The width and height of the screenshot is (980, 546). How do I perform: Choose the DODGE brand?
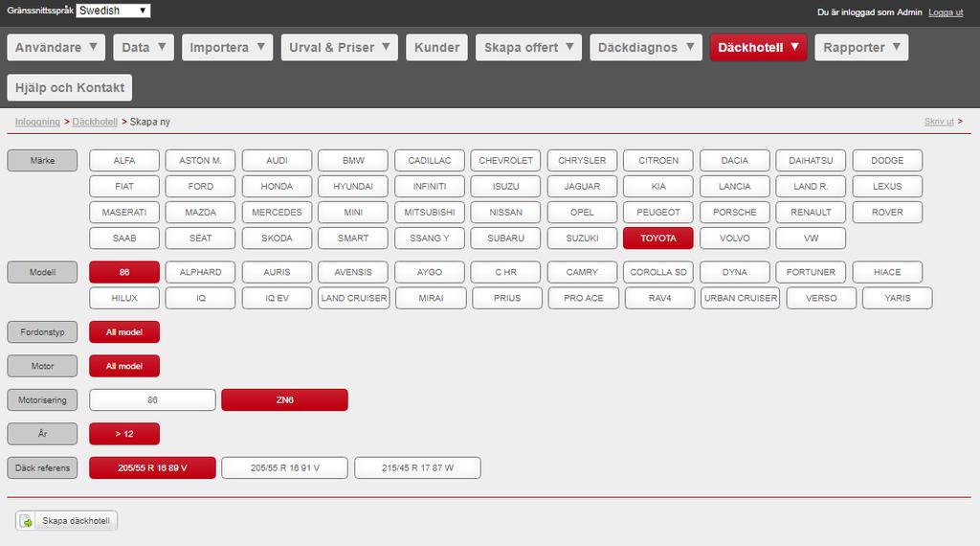pyautogui.click(x=887, y=160)
